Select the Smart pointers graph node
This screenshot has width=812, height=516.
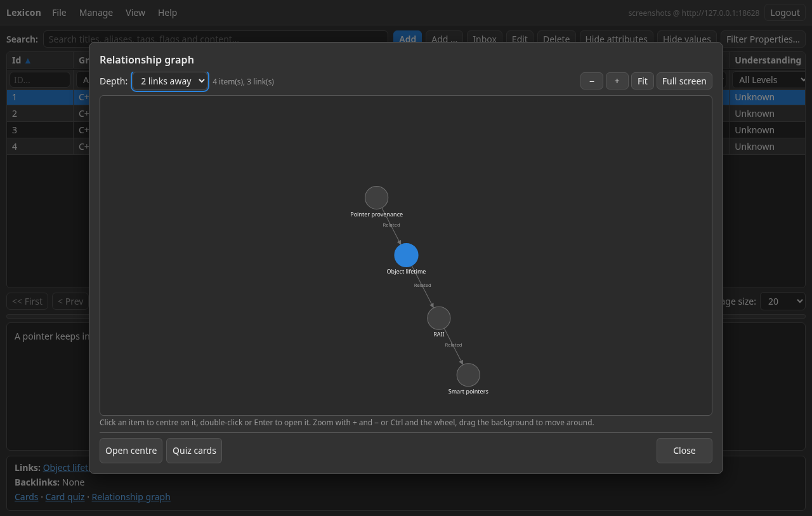tap(468, 374)
